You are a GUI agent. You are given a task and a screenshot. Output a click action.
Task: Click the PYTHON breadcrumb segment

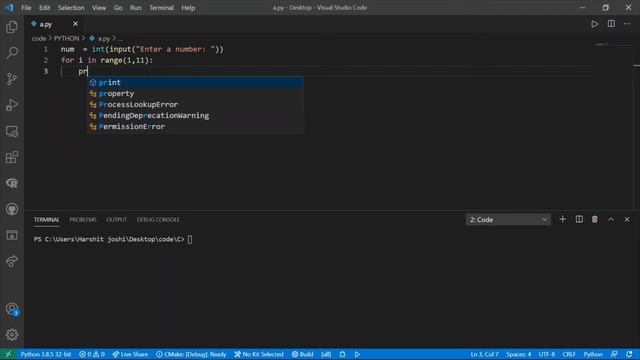coord(67,38)
